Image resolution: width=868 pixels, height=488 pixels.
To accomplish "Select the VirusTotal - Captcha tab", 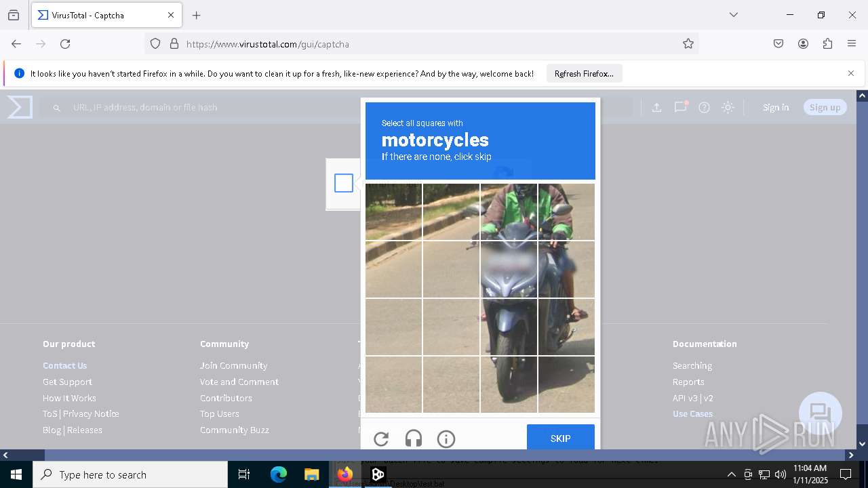I will [106, 15].
